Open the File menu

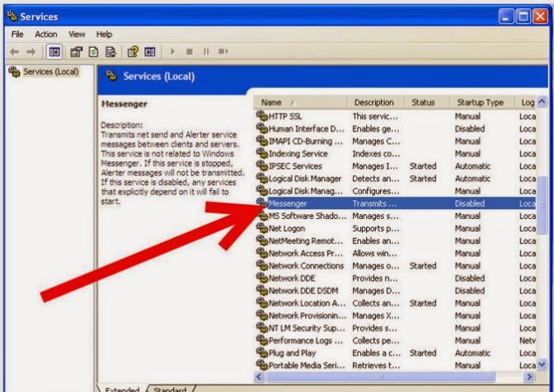tap(17, 35)
